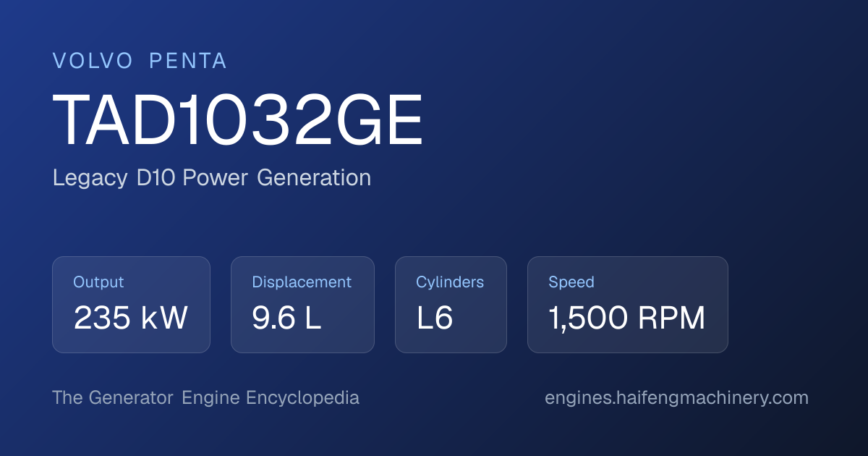
Task: Open the engines.haifengmachinery.com link
Action: [x=676, y=398]
